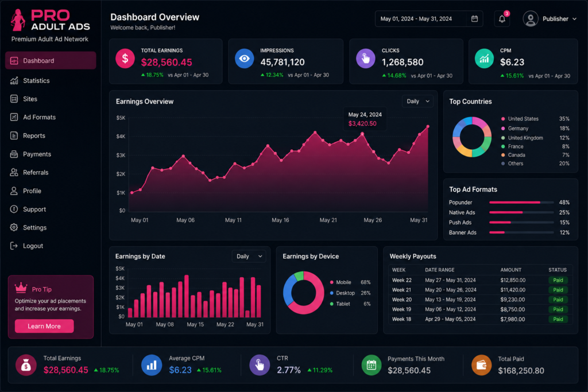The width and height of the screenshot is (588, 392).
Task: Click the Ad Formats sidebar icon
Action: point(14,117)
